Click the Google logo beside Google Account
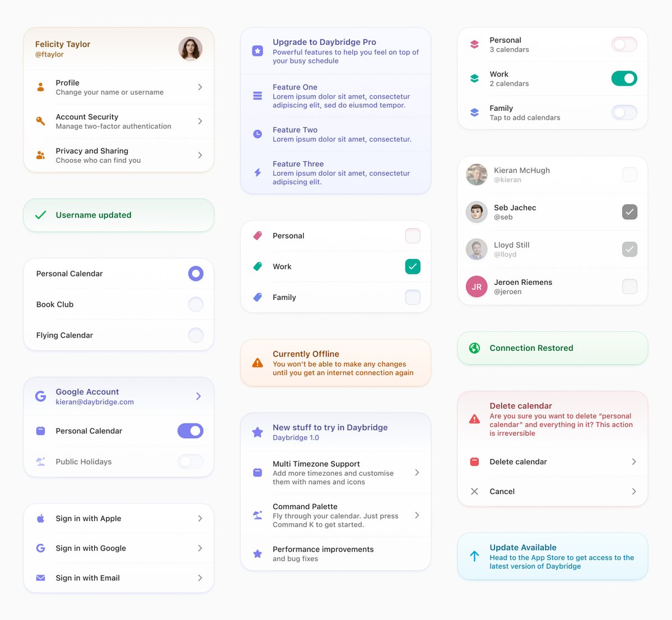The height and width of the screenshot is (620, 672). [40, 396]
